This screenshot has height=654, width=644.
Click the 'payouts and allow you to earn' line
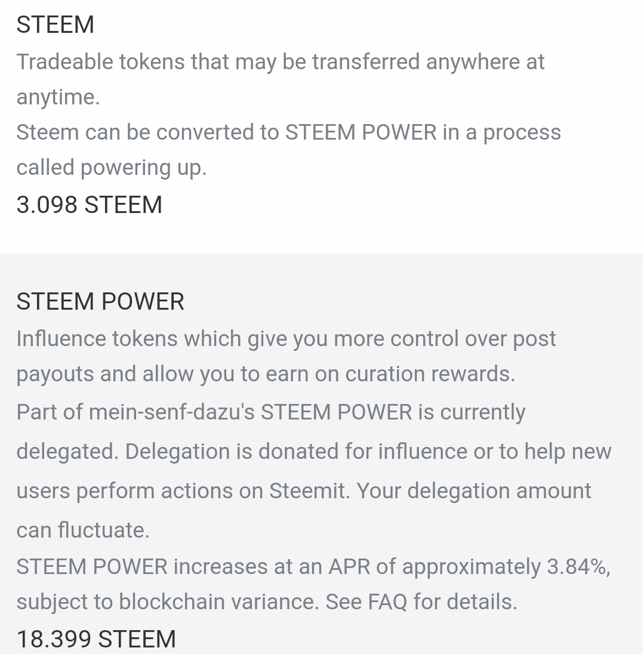click(x=265, y=374)
